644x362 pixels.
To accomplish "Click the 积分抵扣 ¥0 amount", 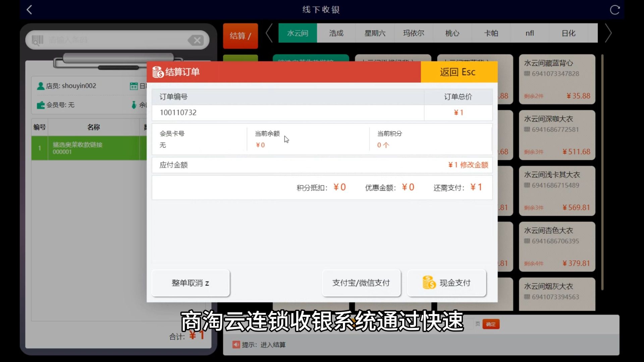I will pyautogui.click(x=339, y=187).
